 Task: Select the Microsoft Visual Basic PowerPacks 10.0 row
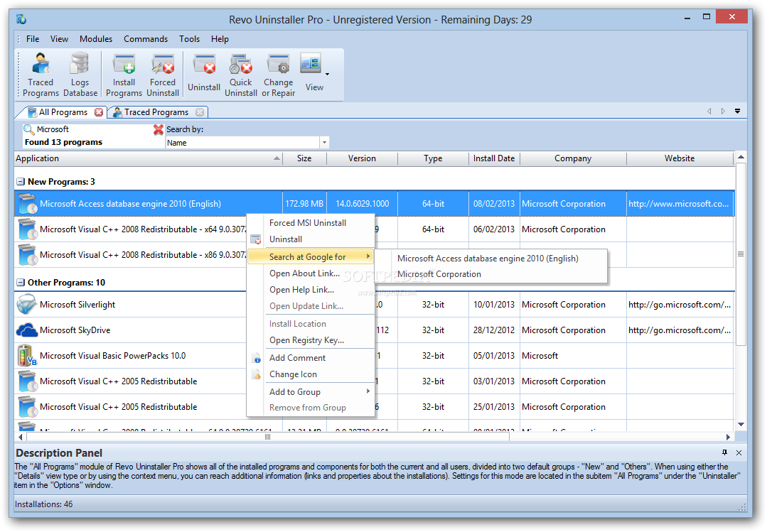pyautogui.click(x=374, y=356)
